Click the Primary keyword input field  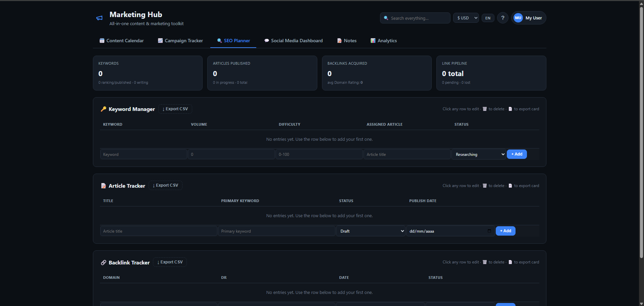tap(277, 231)
